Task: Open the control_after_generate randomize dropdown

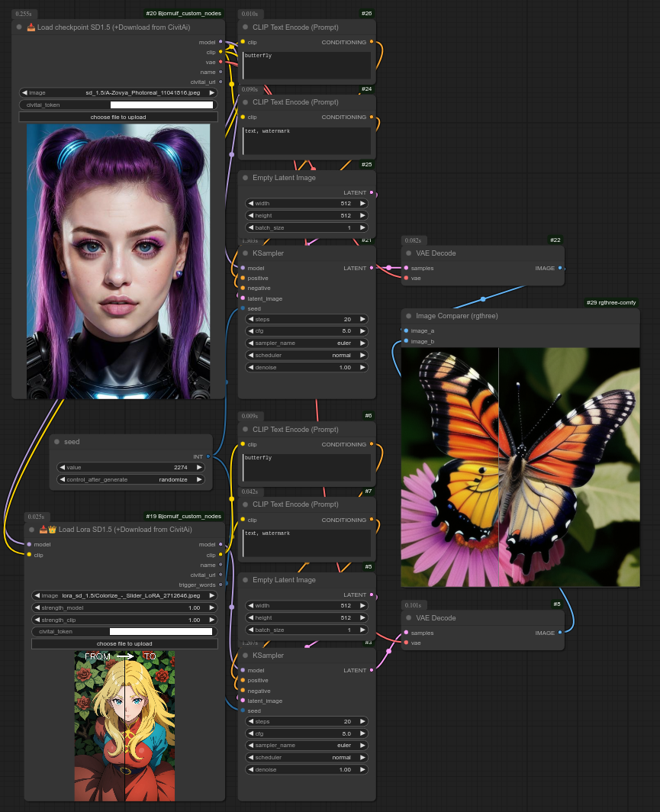Action: pyautogui.click(x=131, y=479)
